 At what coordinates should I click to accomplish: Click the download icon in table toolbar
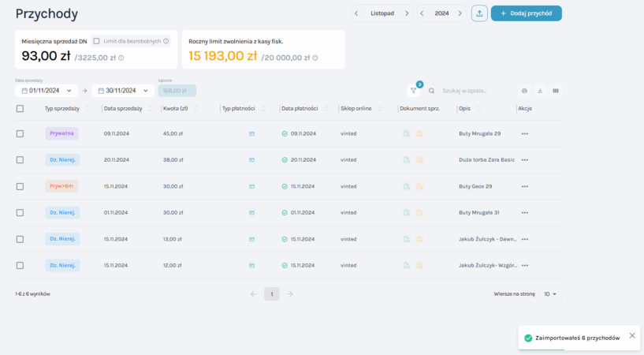540,91
